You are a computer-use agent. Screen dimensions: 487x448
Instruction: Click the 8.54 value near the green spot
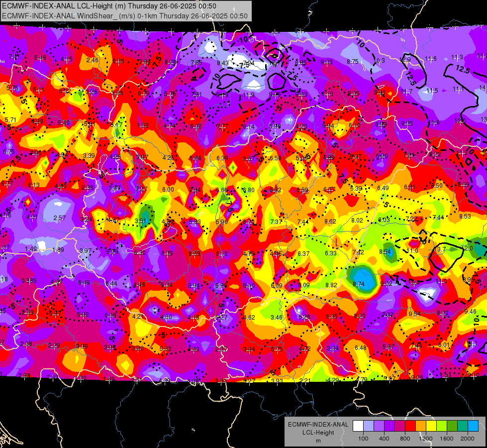click(x=385, y=252)
